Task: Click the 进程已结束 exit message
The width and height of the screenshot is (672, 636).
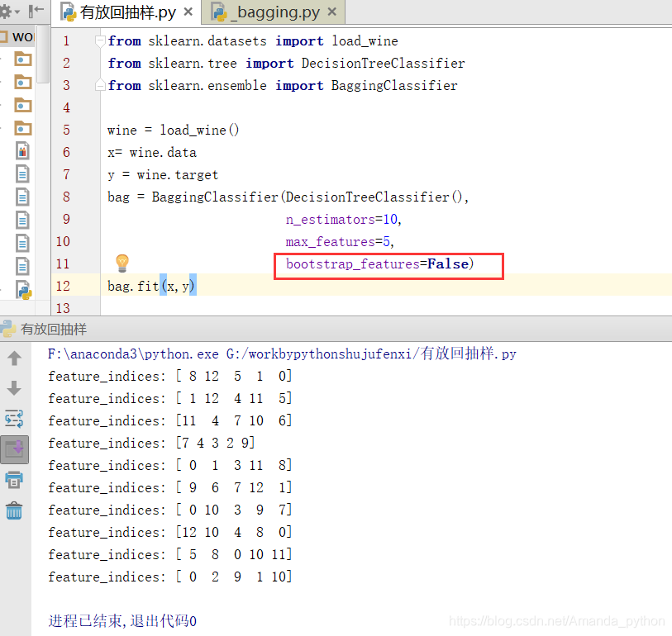Action: [x=122, y=621]
